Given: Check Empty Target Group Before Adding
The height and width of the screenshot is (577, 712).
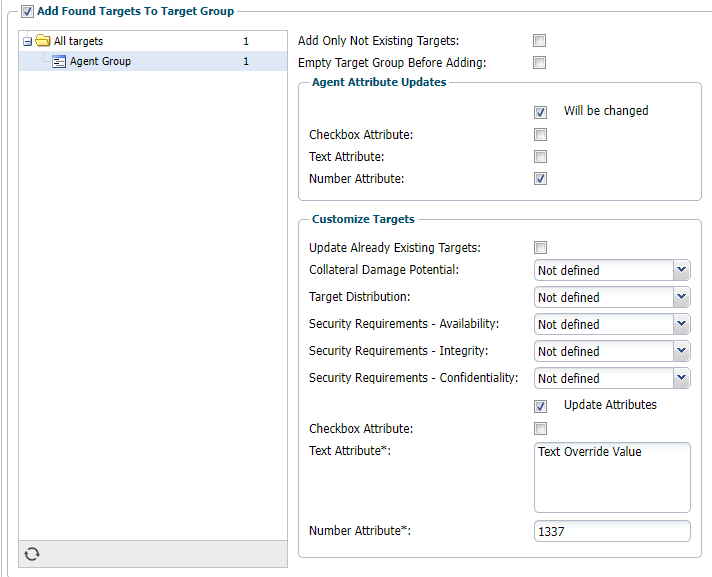Looking at the screenshot, I should [x=540, y=63].
